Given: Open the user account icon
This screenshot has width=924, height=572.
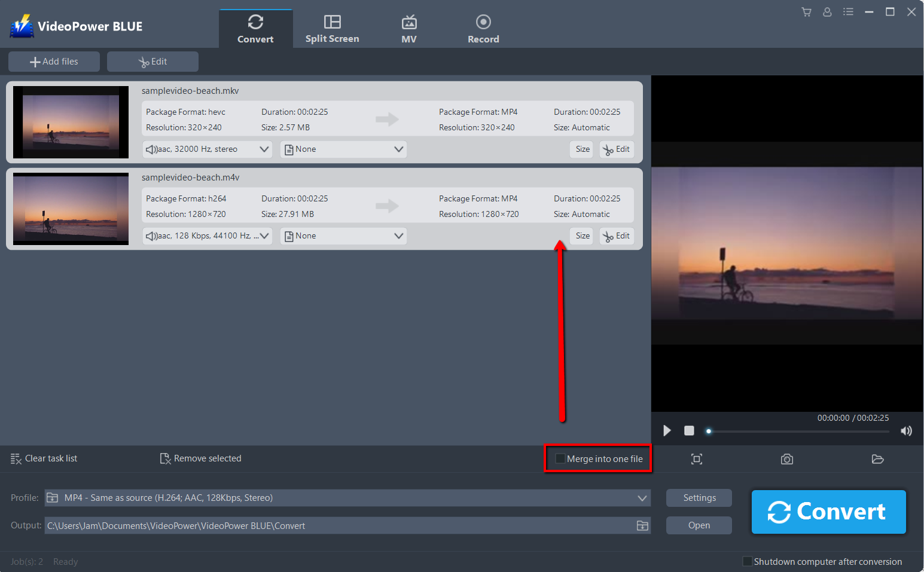Looking at the screenshot, I should [827, 11].
